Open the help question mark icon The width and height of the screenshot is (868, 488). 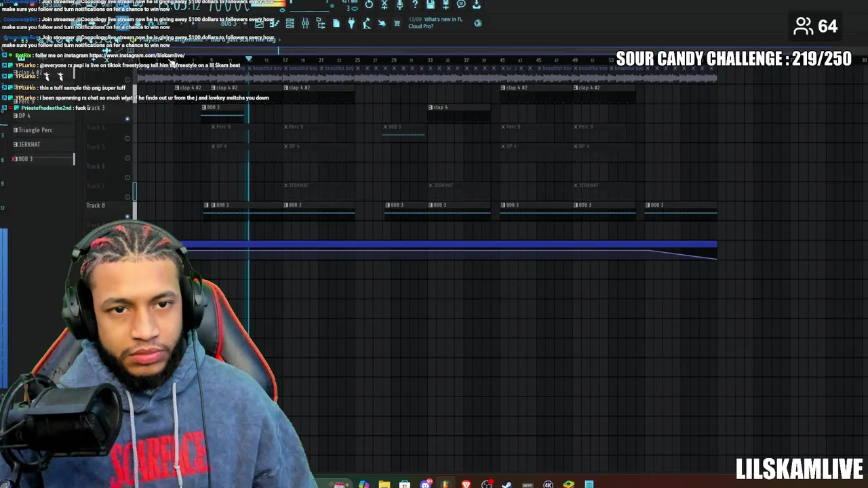(415, 4)
